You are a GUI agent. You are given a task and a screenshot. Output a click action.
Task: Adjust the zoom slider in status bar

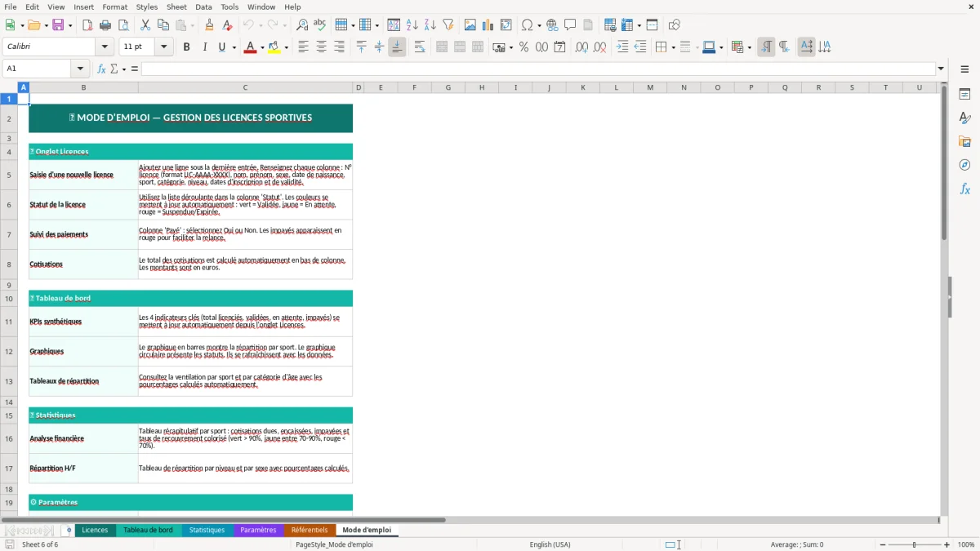pos(915,544)
